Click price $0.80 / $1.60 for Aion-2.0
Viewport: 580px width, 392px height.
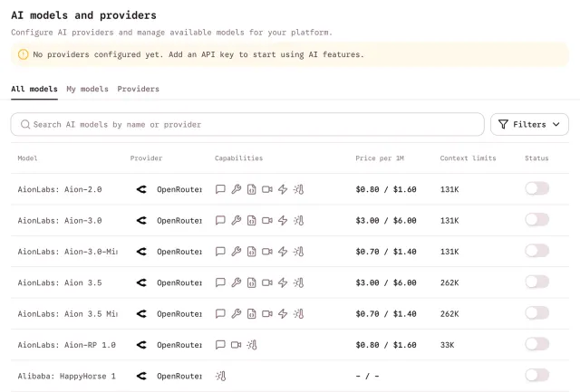(x=386, y=189)
